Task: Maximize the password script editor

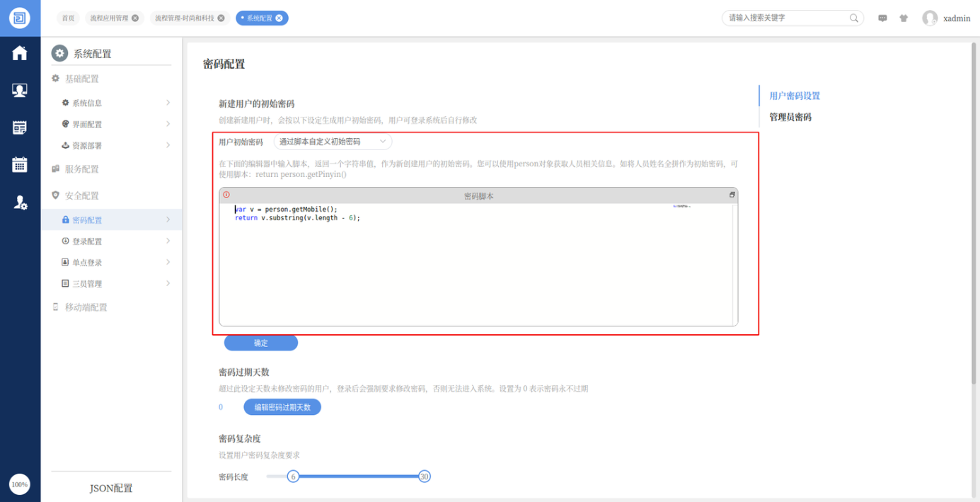Action: point(732,195)
